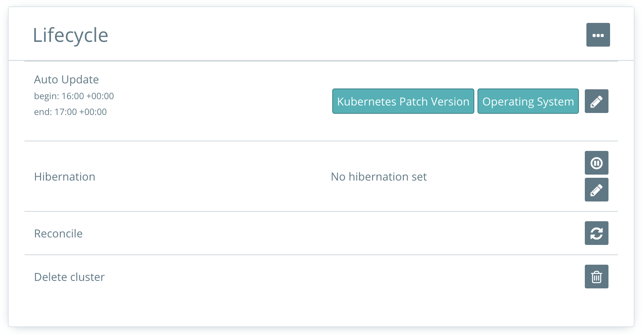The image size is (644, 335).
Task: Edit Auto Update settings with pencil icon
Action: (596, 101)
